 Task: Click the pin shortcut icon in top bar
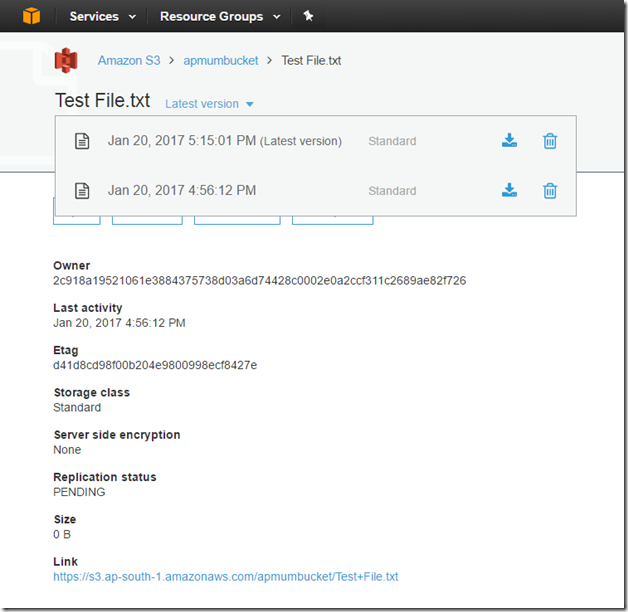click(308, 16)
